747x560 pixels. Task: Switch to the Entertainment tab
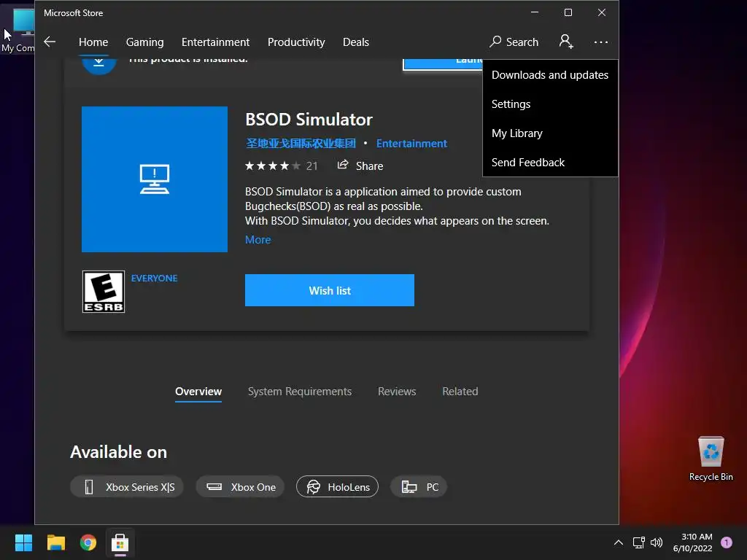pyautogui.click(x=215, y=42)
